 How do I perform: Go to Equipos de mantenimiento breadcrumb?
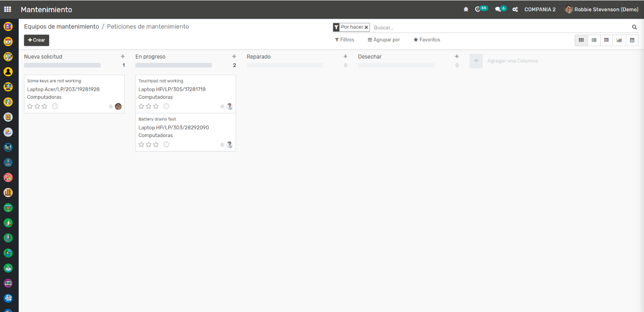[x=62, y=27]
